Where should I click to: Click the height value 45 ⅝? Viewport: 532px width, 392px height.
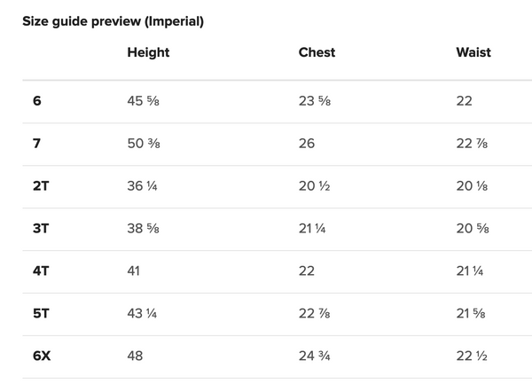click(143, 101)
